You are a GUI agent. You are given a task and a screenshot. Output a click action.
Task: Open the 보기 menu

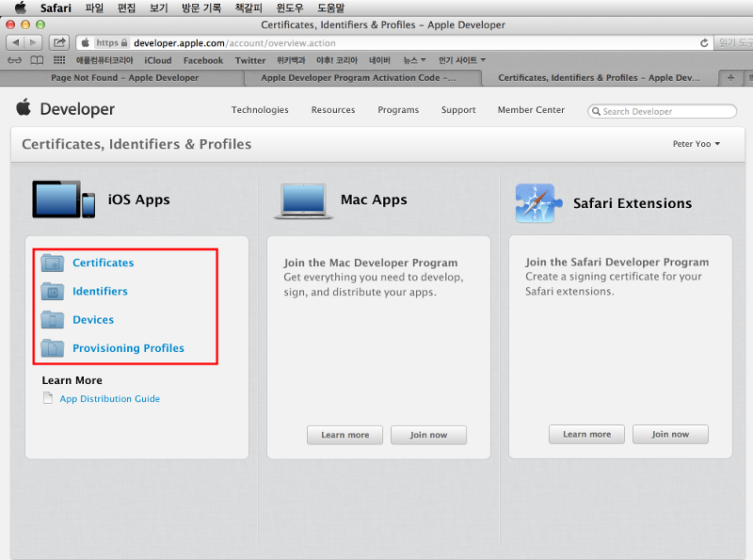(158, 8)
